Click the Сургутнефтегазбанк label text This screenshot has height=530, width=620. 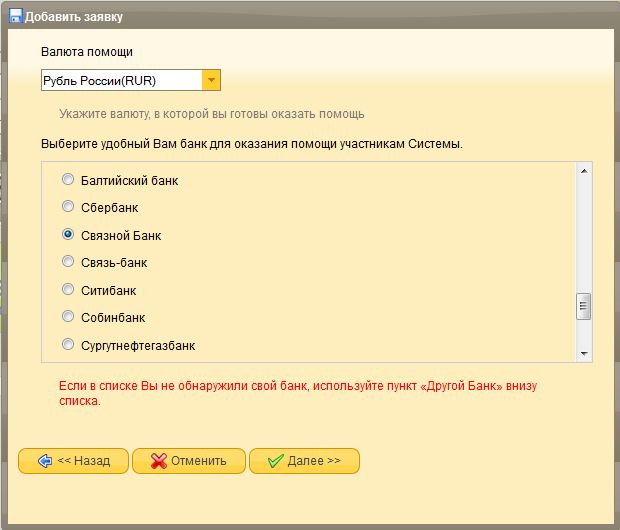click(138, 346)
